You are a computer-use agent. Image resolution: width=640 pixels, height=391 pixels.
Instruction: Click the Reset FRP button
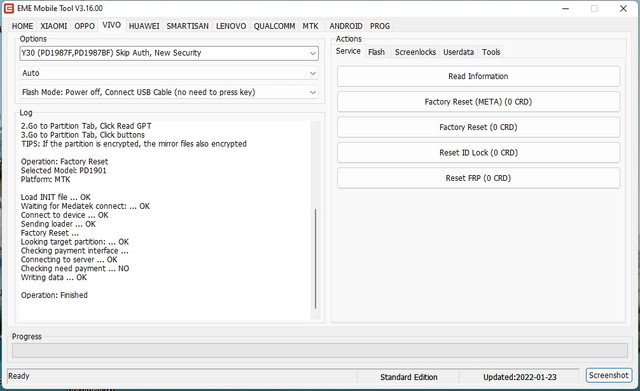coord(478,178)
